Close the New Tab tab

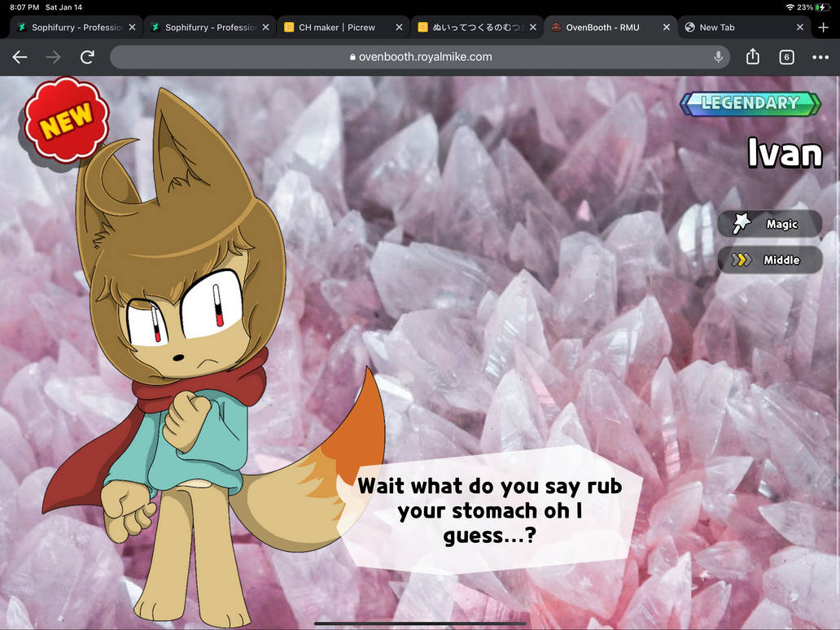tap(800, 28)
